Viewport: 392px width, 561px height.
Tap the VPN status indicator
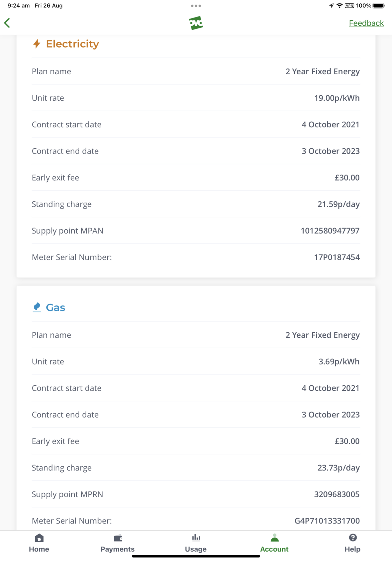pyautogui.click(x=349, y=6)
